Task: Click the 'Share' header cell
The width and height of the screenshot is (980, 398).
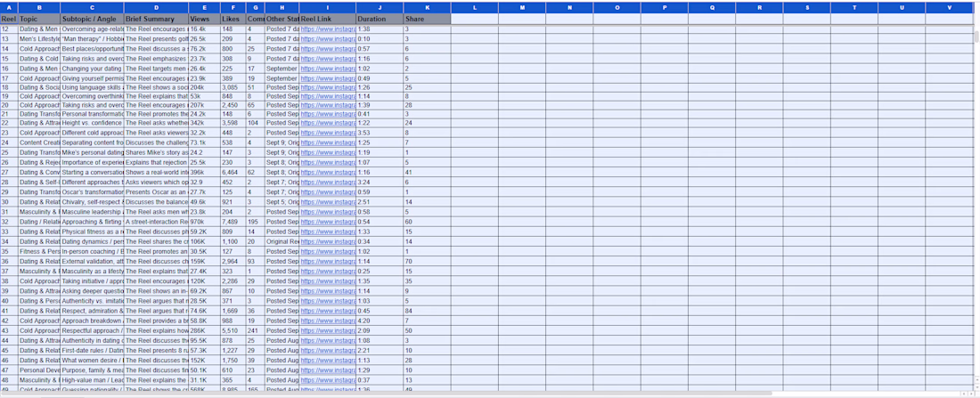Action: pos(427,20)
